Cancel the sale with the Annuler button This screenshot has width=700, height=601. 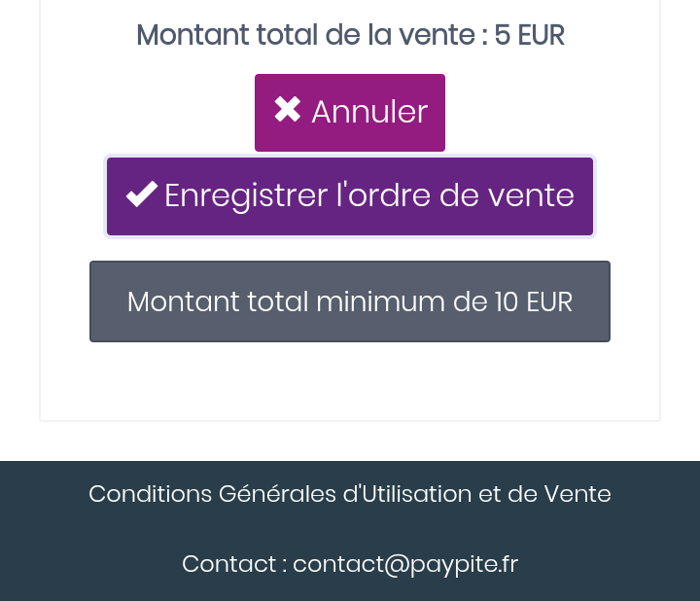pyautogui.click(x=350, y=113)
